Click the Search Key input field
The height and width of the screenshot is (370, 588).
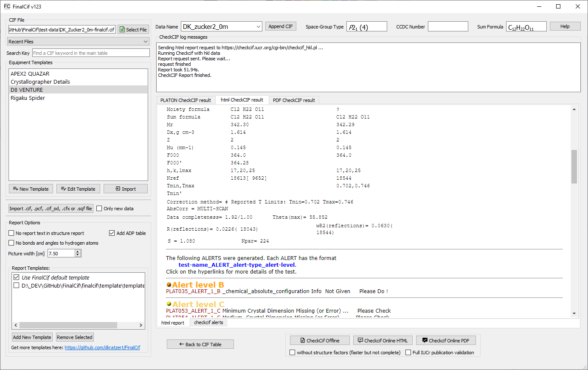[91, 53]
